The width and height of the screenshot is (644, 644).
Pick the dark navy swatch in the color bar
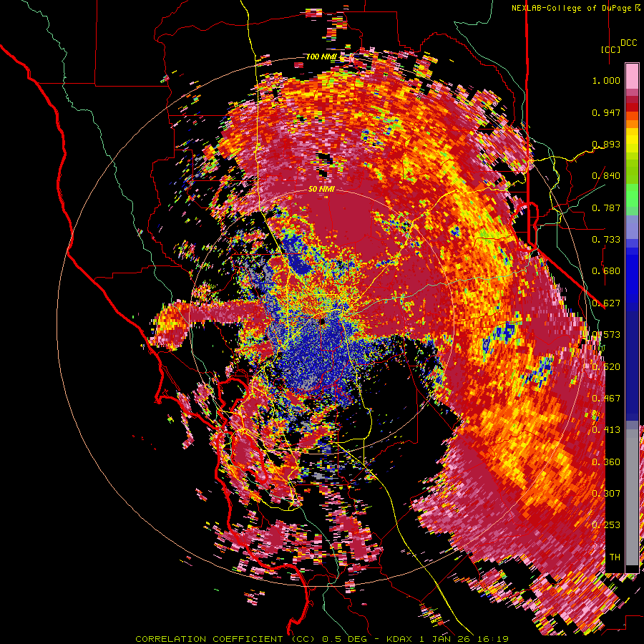(x=632, y=366)
